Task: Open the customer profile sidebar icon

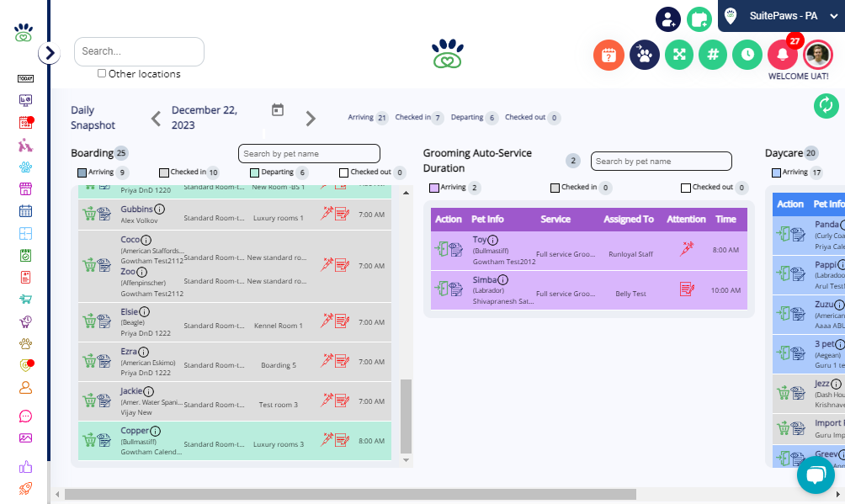Action: [25, 388]
